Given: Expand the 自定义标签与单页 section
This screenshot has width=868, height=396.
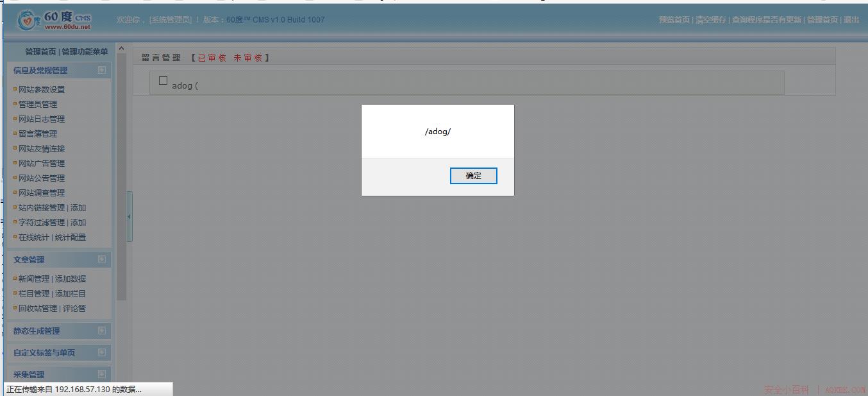Looking at the screenshot, I should pos(101,352).
